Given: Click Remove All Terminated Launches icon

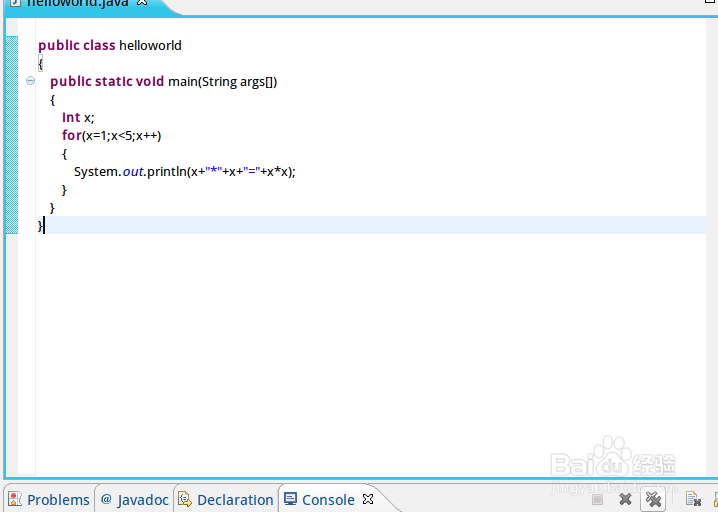Looking at the screenshot, I should (x=653, y=500).
